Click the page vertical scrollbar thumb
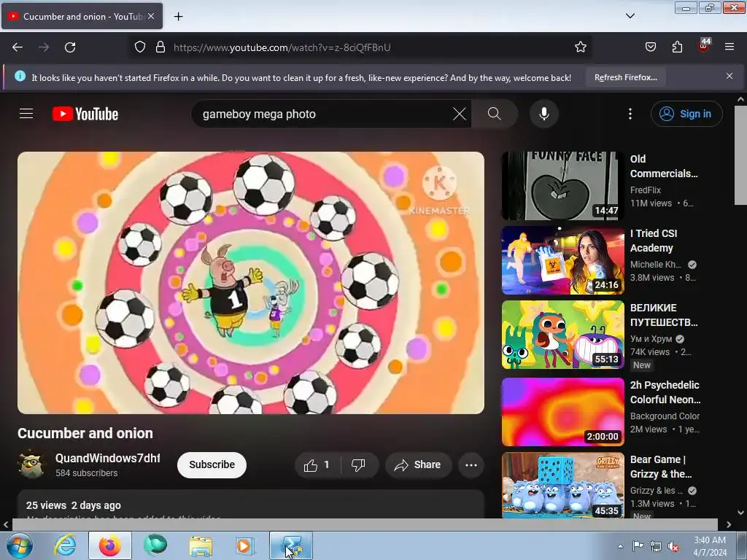Viewport: 747px width, 560px height. pyautogui.click(x=740, y=155)
